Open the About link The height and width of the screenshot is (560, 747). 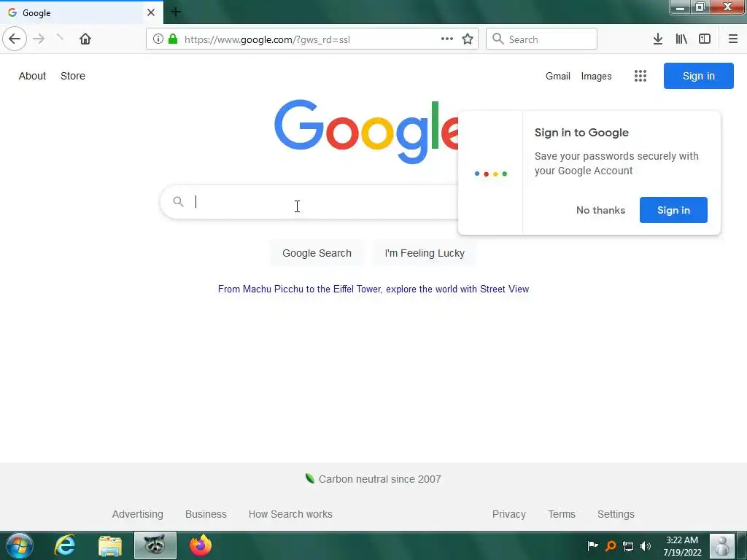click(32, 76)
